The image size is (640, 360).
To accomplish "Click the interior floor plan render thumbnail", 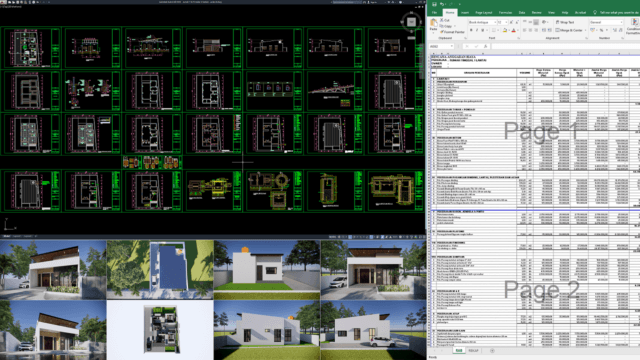I will (x=160, y=330).
